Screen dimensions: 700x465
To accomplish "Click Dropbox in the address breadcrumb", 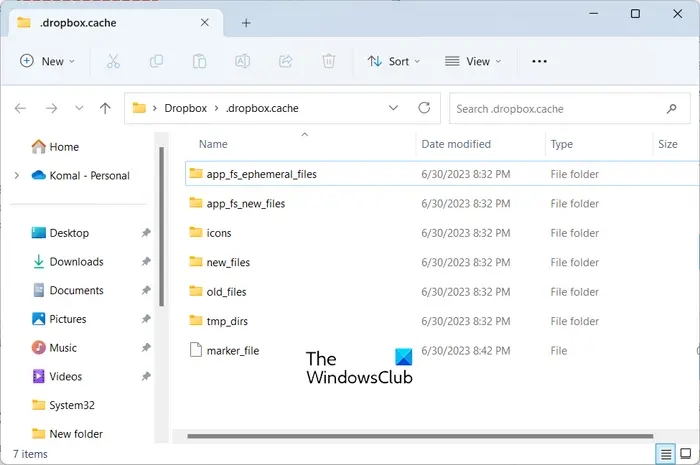I will point(185,108).
